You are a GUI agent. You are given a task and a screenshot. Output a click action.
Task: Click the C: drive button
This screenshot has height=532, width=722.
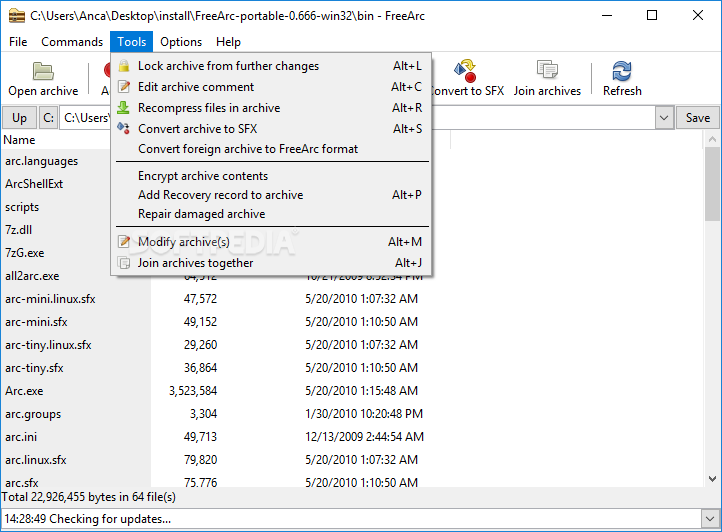(x=48, y=118)
